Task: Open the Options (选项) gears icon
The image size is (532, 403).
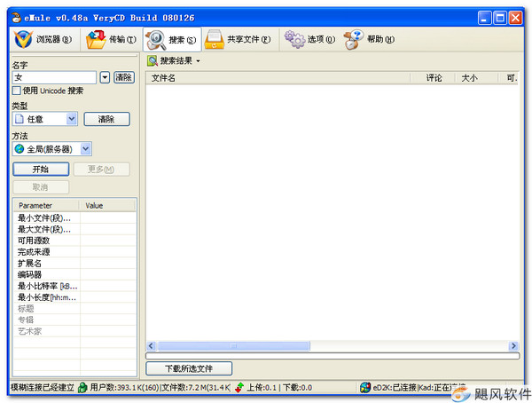Action: (x=294, y=39)
